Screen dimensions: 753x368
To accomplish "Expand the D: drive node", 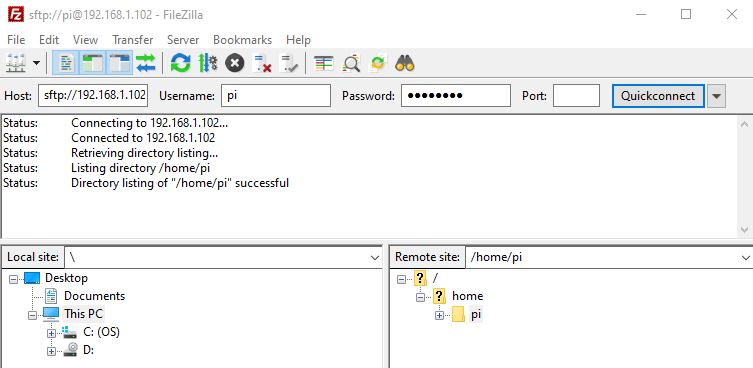I will [x=51, y=351].
